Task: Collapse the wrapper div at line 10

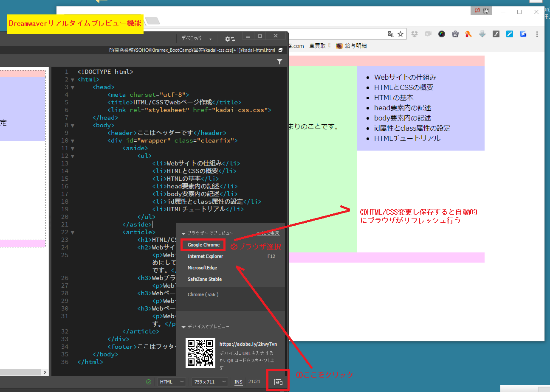Action: coord(72,141)
